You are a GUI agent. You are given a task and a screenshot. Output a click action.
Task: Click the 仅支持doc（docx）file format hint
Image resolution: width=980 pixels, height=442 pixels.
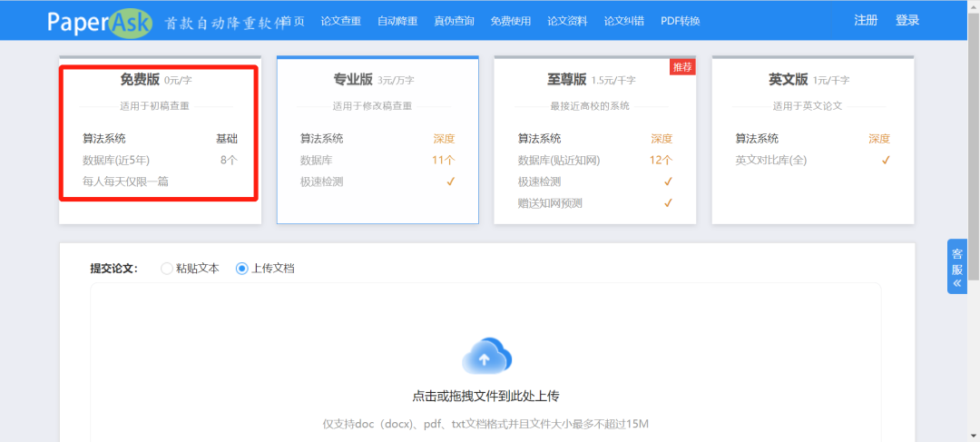click(x=485, y=424)
